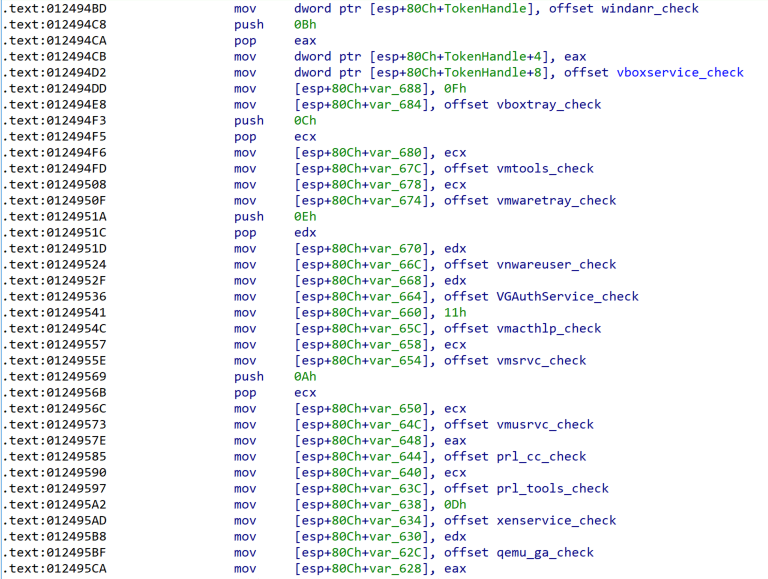Image resolution: width=768 pixels, height=579 pixels.
Task: Click the vboxtray_check offset name
Action: (x=549, y=104)
